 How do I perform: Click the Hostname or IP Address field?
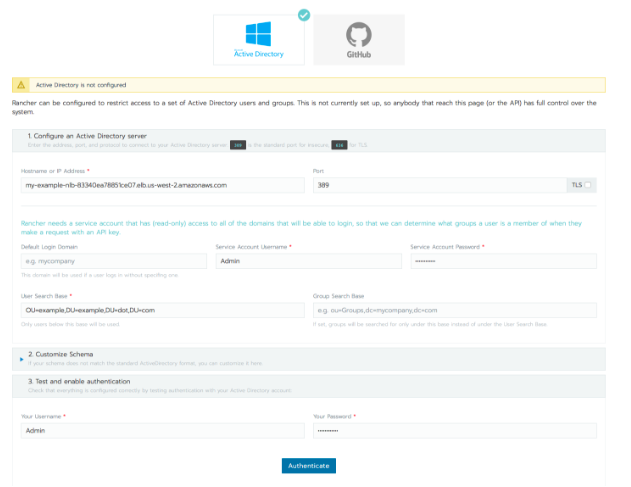(162, 185)
